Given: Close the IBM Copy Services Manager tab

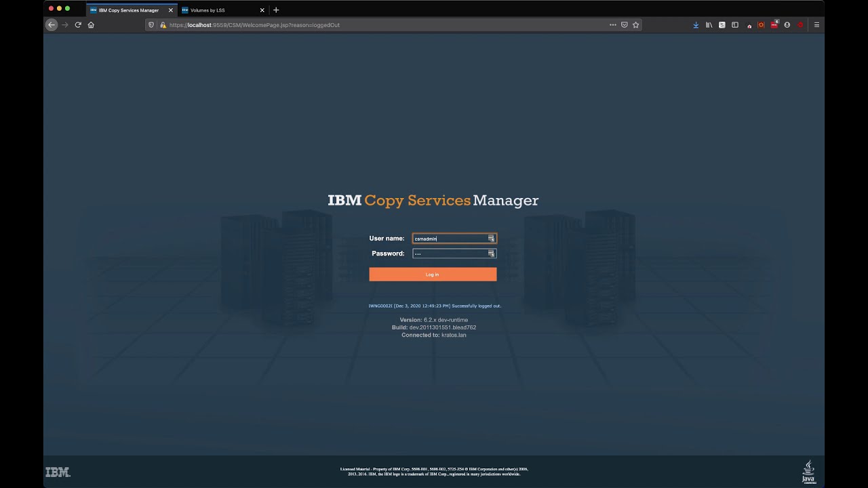Looking at the screenshot, I should tap(171, 10).
